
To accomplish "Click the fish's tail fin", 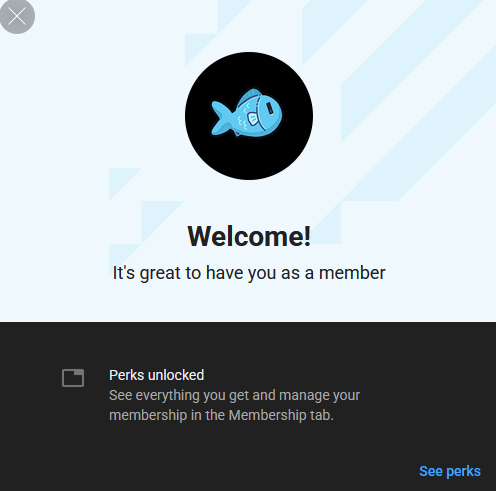I will (221, 118).
